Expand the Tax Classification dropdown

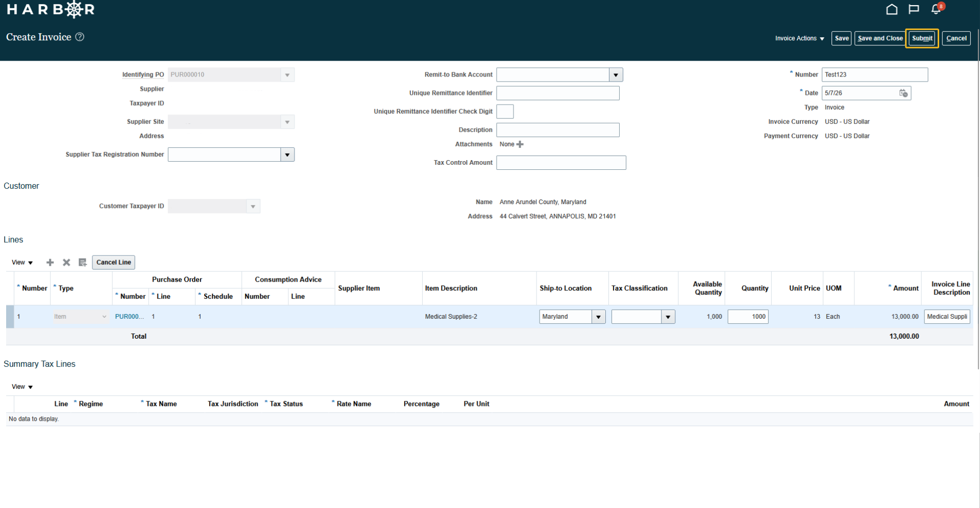[x=668, y=317]
